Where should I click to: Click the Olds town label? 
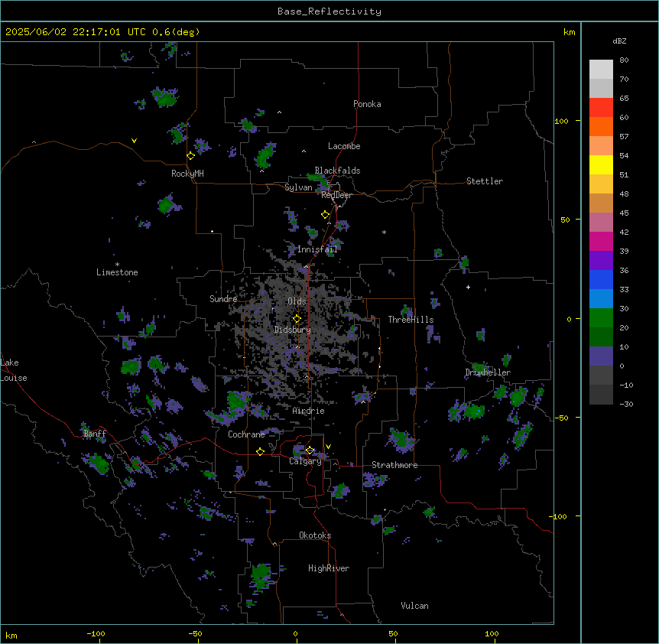(x=297, y=301)
